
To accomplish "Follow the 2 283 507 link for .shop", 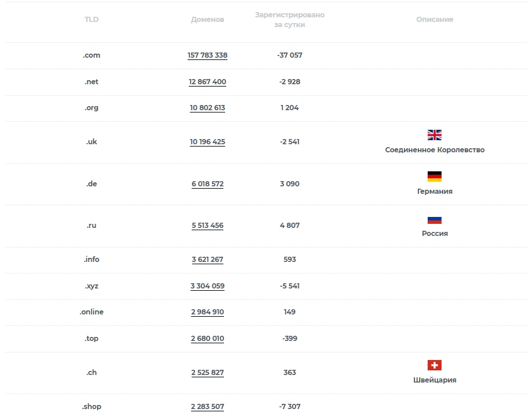I will pos(208,407).
